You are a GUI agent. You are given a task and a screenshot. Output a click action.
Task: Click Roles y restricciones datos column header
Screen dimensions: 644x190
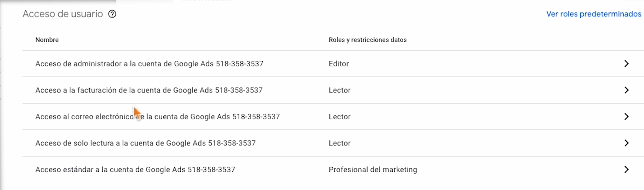[x=368, y=40]
